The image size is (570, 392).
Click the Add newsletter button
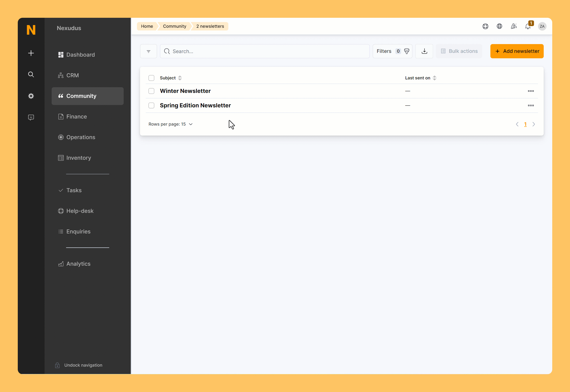tap(517, 51)
